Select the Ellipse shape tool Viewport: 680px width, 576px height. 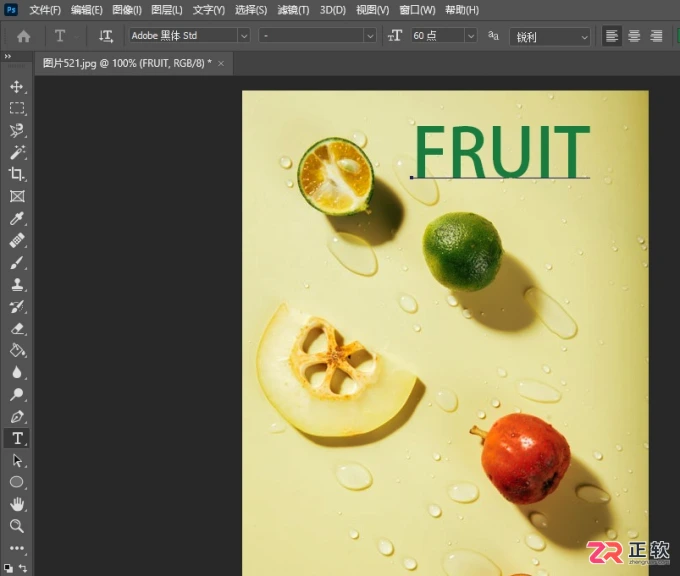tap(17, 482)
